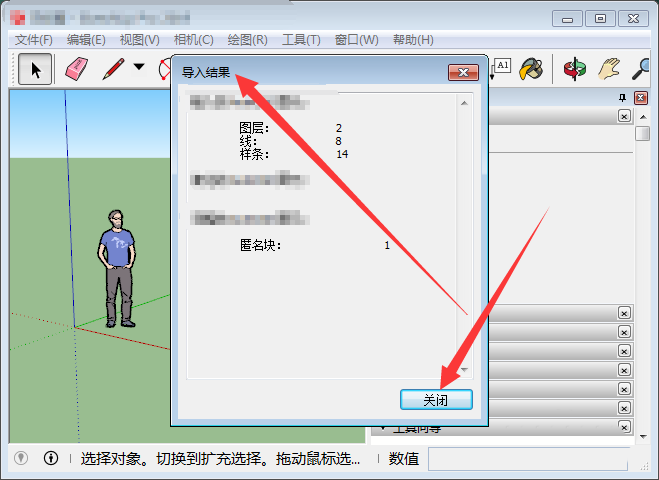Click tray scrollbar up arrow
The height and width of the screenshot is (480, 659).
(x=643, y=116)
